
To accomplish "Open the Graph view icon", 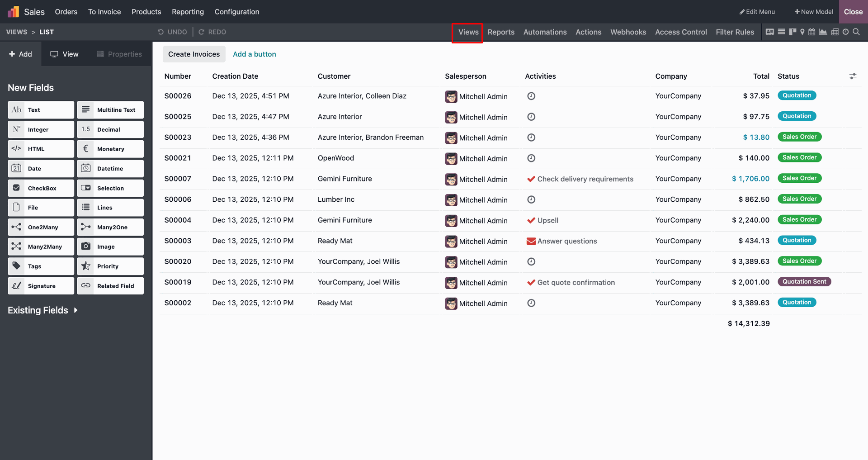I will pos(823,32).
